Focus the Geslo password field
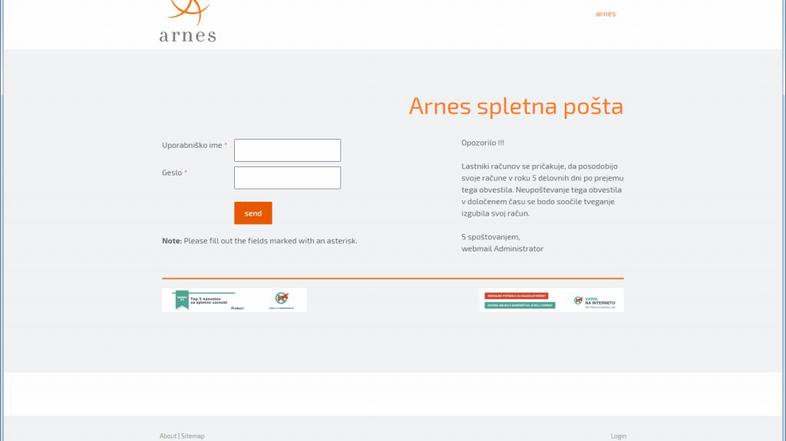This screenshot has width=786, height=441. (287, 177)
